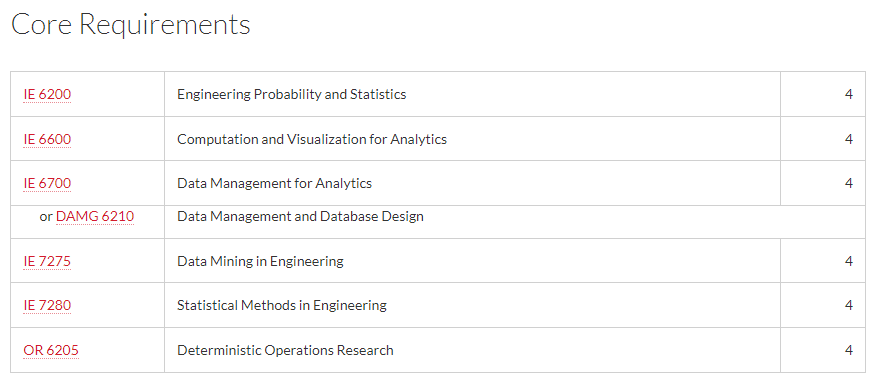Image resolution: width=876 pixels, height=379 pixels.
Task: Select the IE 7280 course link
Action: 47,305
